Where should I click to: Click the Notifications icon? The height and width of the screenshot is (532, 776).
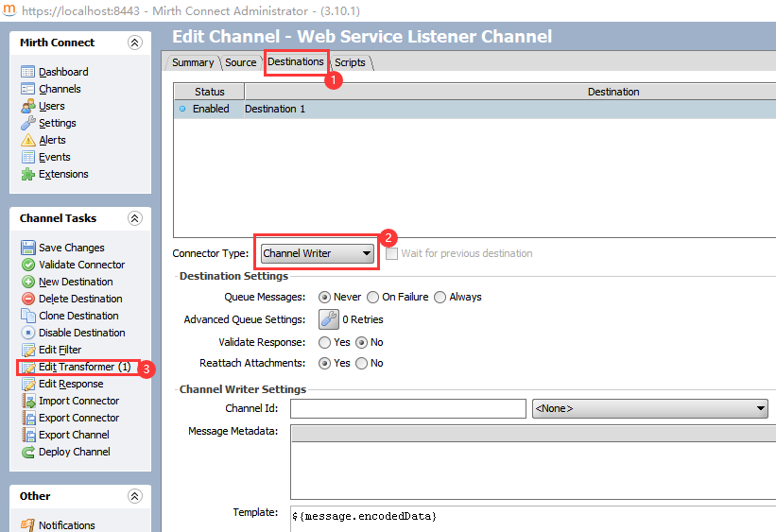tap(28, 525)
